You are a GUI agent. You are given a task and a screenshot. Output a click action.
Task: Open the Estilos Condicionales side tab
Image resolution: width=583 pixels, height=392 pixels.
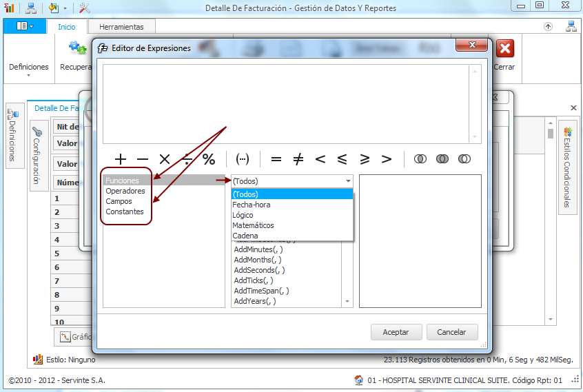[568, 169]
